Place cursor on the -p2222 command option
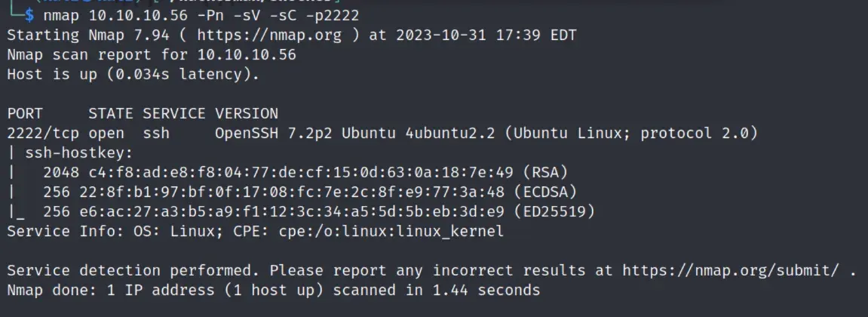This screenshot has width=868, height=317. [331, 14]
